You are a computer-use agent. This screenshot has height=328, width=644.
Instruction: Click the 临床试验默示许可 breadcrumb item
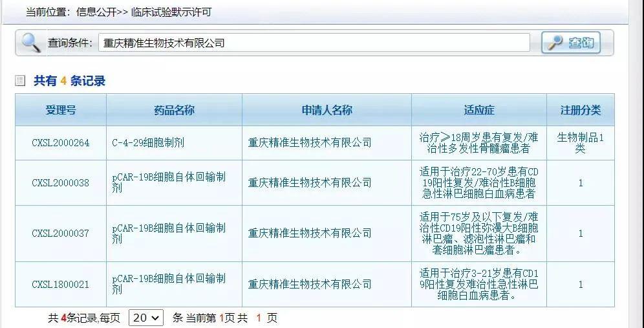pyautogui.click(x=171, y=12)
